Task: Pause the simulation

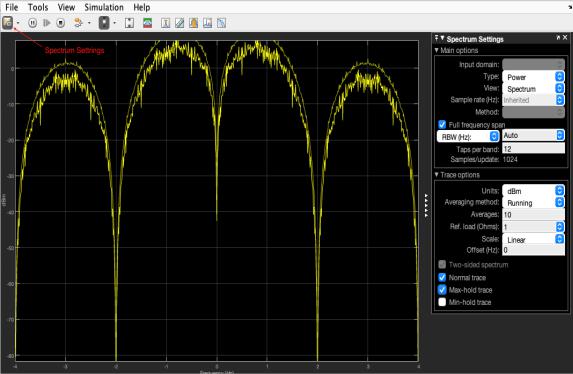Action: point(32,23)
